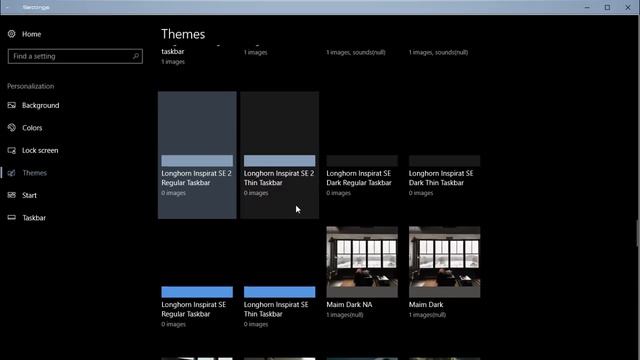This screenshot has height=360, width=640.
Task: Click the Themes page heading
Action: tap(183, 34)
